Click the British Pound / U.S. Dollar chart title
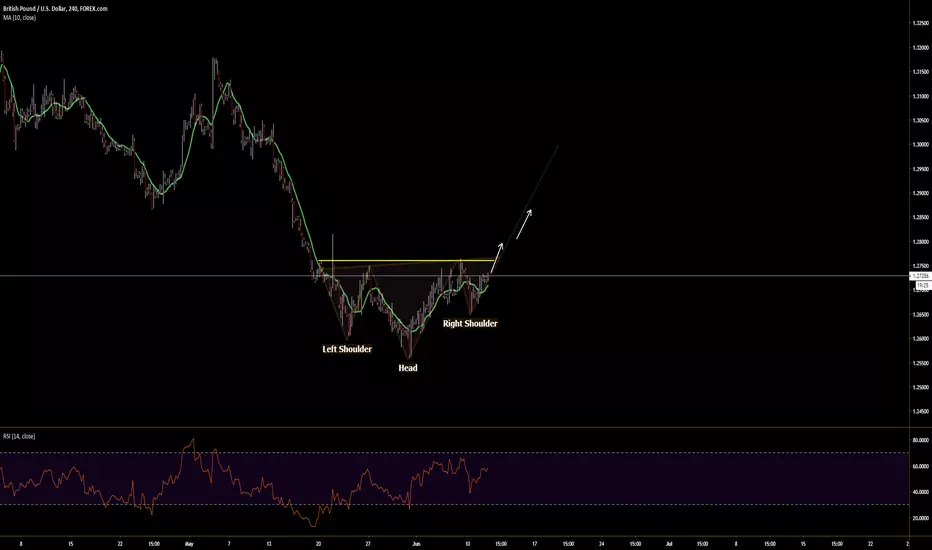 click(55, 9)
